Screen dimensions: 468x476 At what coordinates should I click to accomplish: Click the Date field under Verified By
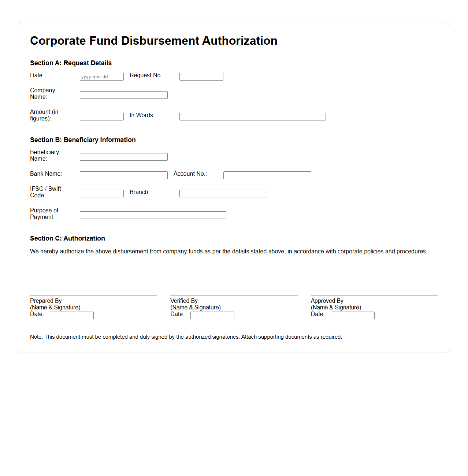(x=212, y=315)
